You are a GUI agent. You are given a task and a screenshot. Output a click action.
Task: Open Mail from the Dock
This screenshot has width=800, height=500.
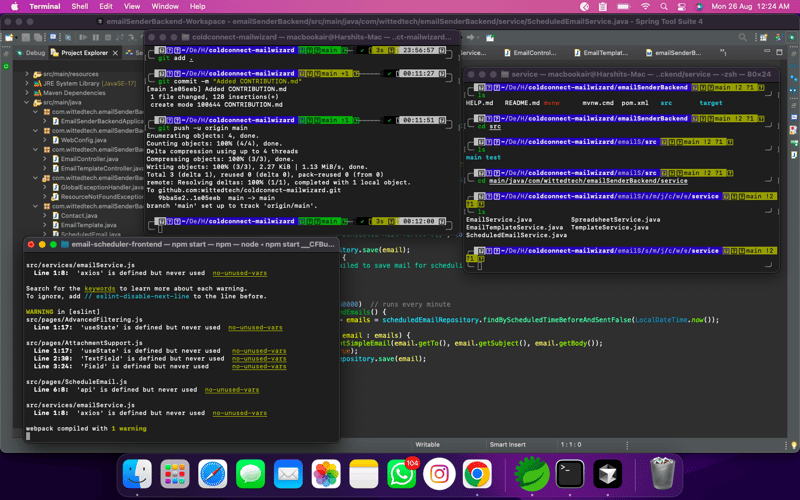(x=288, y=474)
